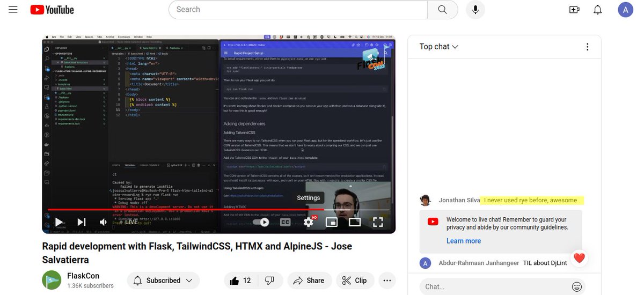Create a Clip of the video
Viewport: 644px width, 295px height.
click(x=355, y=281)
